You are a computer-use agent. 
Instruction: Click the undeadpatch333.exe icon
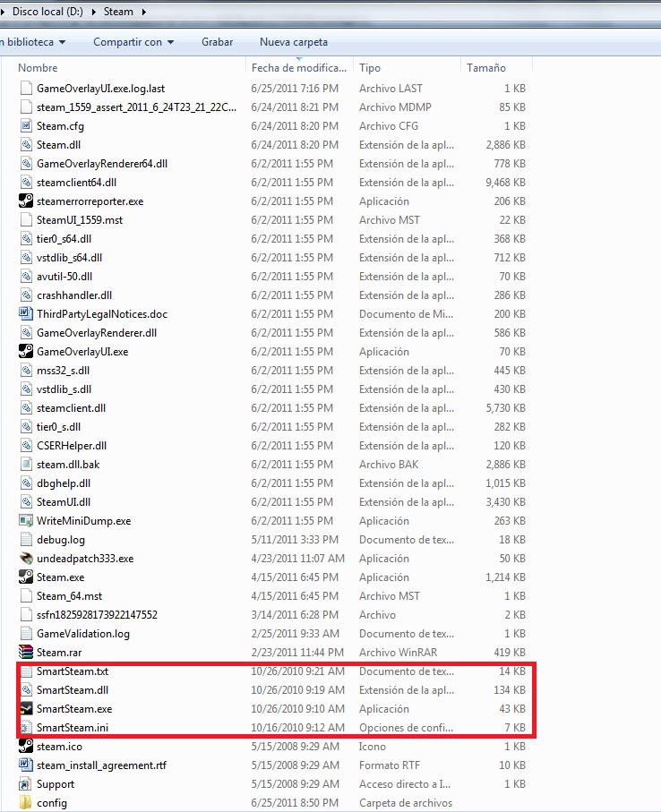click(26, 559)
